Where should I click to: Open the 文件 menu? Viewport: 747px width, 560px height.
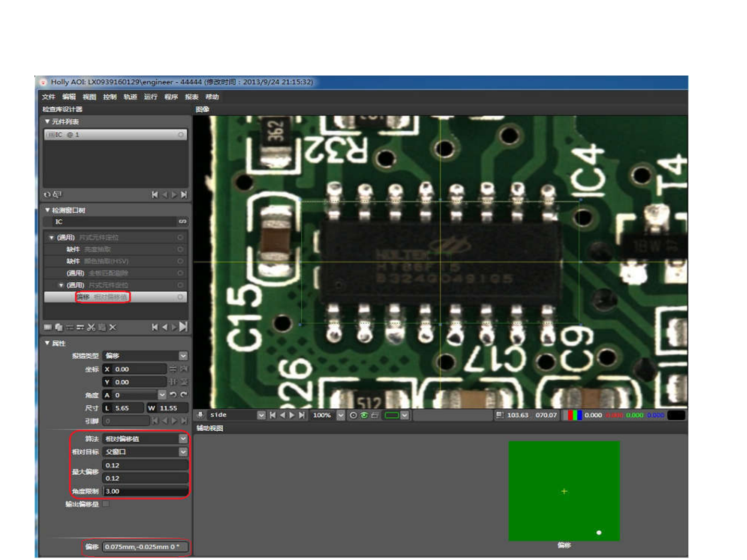click(x=48, y=97)
